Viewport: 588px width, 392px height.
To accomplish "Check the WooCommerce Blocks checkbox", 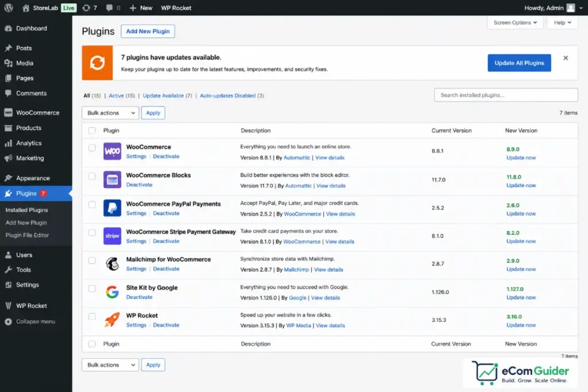I will (92, 176).
